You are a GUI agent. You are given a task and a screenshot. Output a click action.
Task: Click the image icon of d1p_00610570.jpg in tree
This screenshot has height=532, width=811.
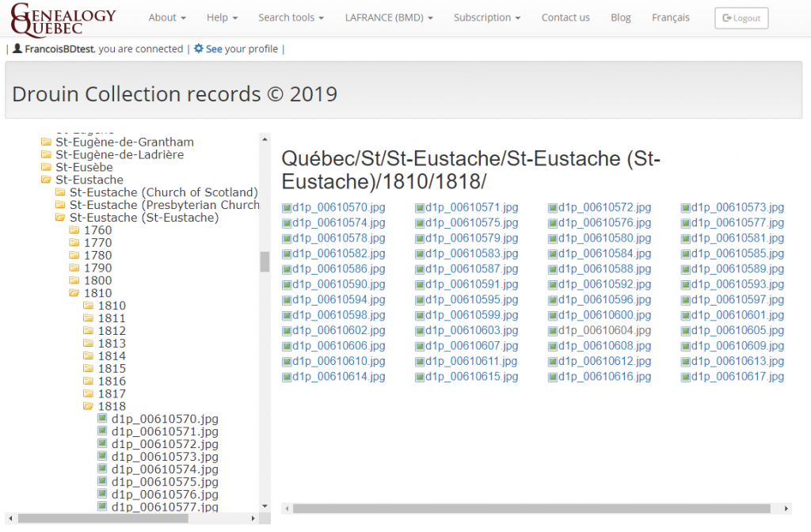click(102, 418)
